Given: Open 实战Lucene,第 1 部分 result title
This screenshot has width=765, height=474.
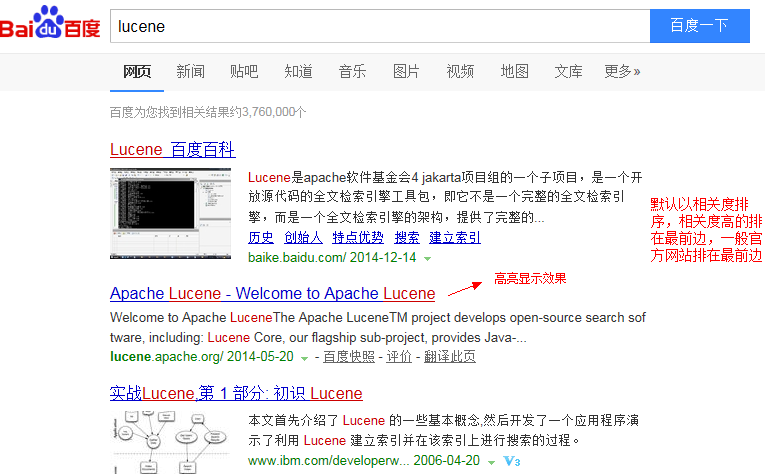Looking at the screenshot, I should click(236, 393).
